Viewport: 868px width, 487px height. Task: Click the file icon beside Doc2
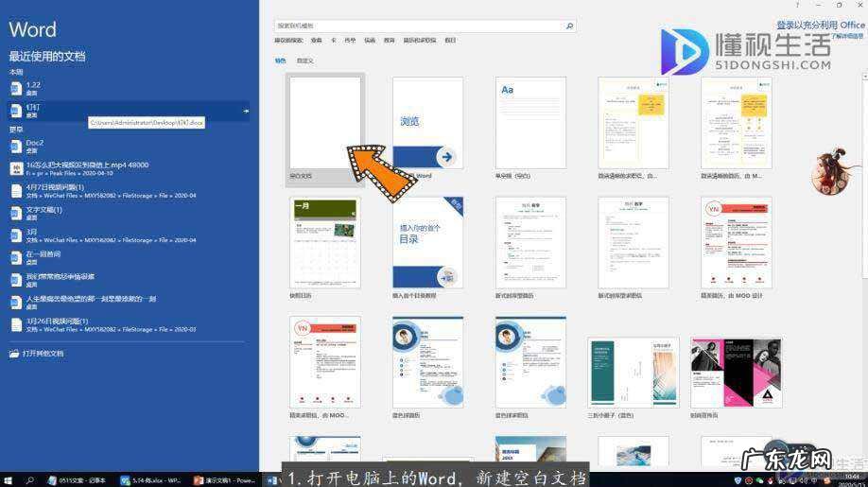pos(16,146)
